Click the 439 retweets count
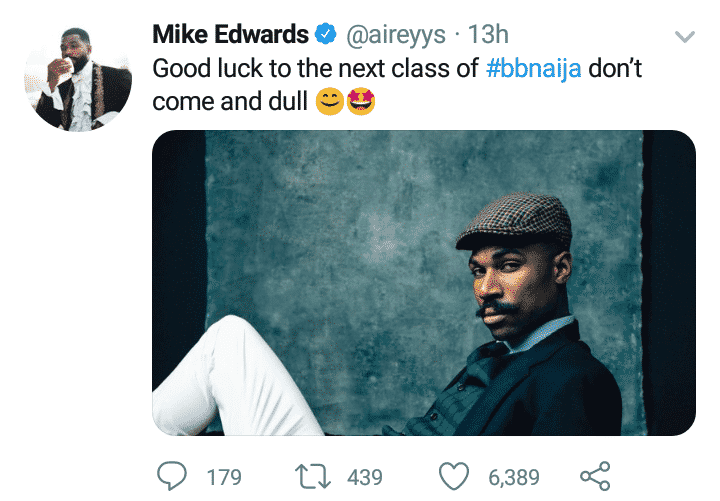Image resolution: width=720 pixels, height=501 pixels. (x=365, y=477)
